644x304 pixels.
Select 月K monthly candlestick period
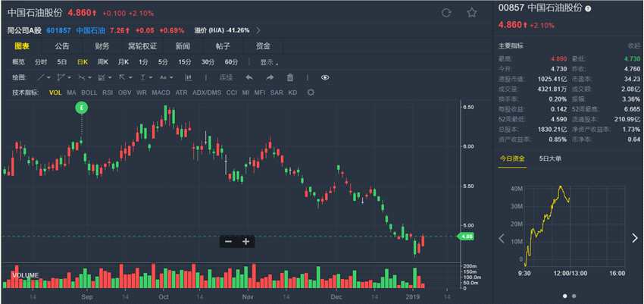pyautogui.click(x=123, y=62)
